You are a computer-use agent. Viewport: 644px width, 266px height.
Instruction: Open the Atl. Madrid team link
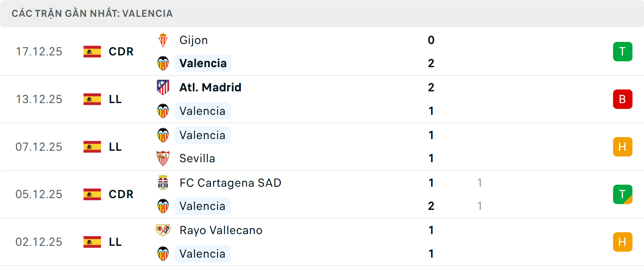click(x=210, y=87)
